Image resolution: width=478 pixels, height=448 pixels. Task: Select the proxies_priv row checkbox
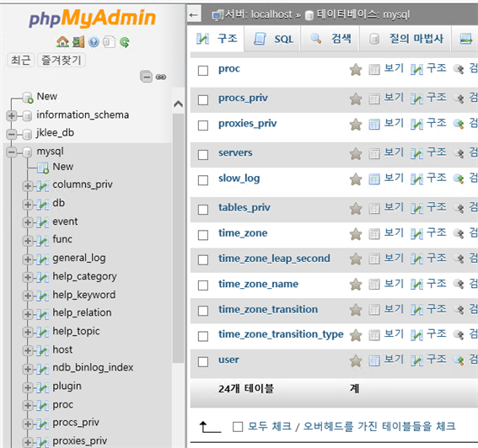pyautogui.click(x=203, y=125)
